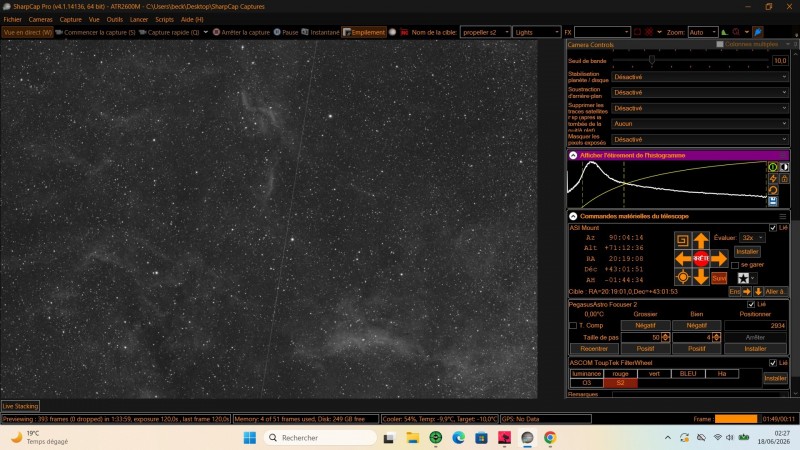Click the red reticule crosshair toolbar icon

[648, 32]
